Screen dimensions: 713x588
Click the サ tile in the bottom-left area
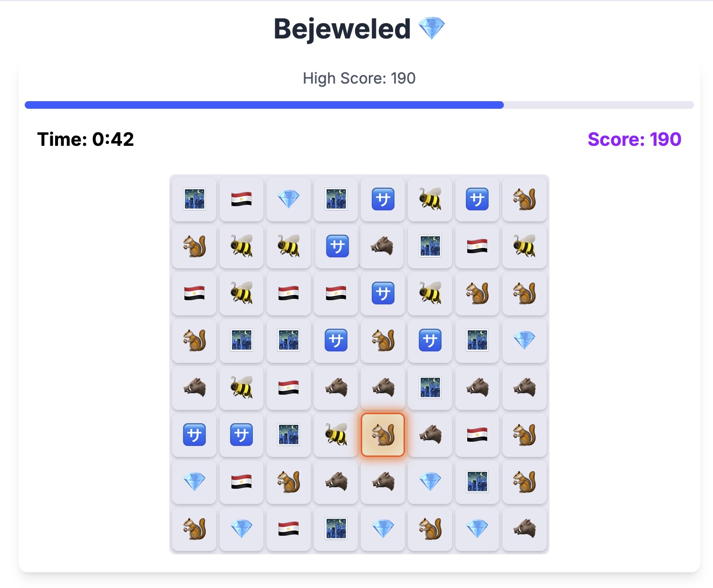click(x=193, y=435)
